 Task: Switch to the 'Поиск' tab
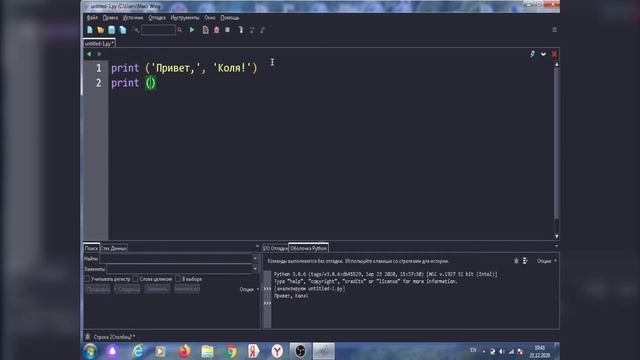pyautogui.click(x=91, y=248)
